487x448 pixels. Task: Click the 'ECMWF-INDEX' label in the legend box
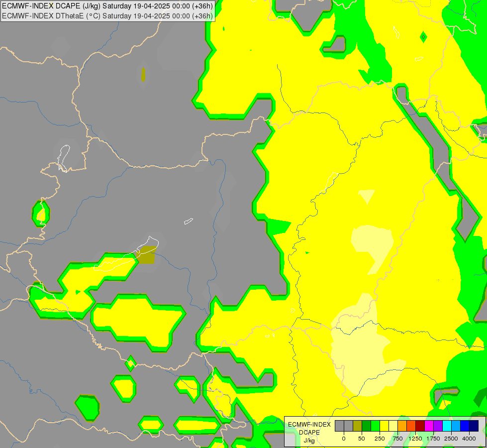309,425
